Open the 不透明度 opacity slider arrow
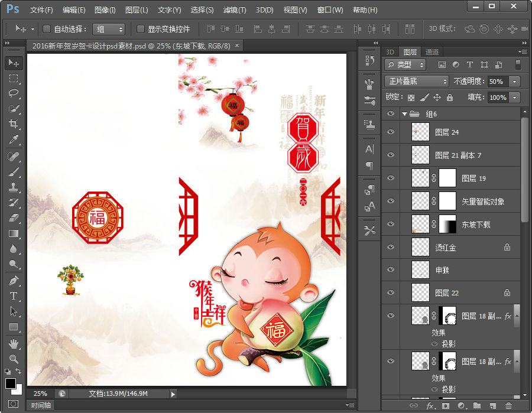Viewport: 532px width, 413px height. point(515,82)
